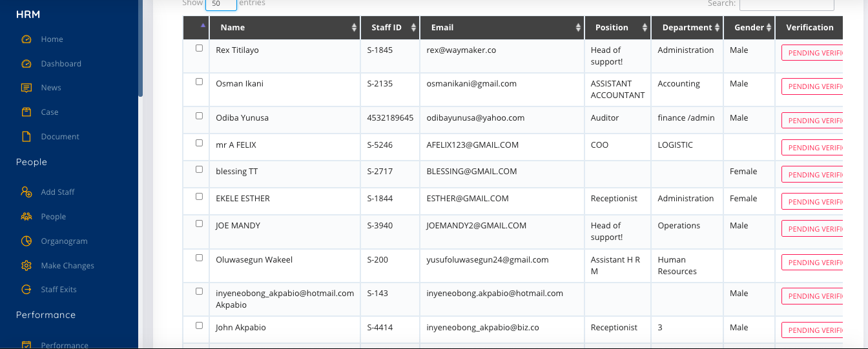Viewport: 868px width, 349px height.
Task: Sort the table by Gender header
Action: tap(749, 28)
